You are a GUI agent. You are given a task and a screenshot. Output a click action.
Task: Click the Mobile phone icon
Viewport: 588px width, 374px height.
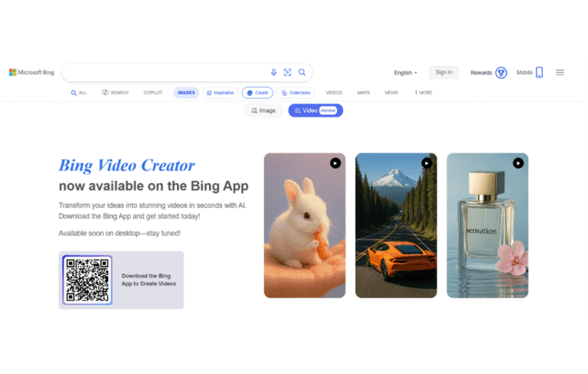(539, 72)
